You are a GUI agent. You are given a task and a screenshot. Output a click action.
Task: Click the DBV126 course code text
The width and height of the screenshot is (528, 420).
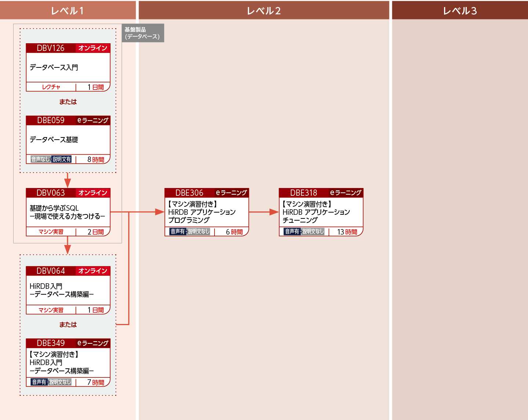tap(51, 48)
